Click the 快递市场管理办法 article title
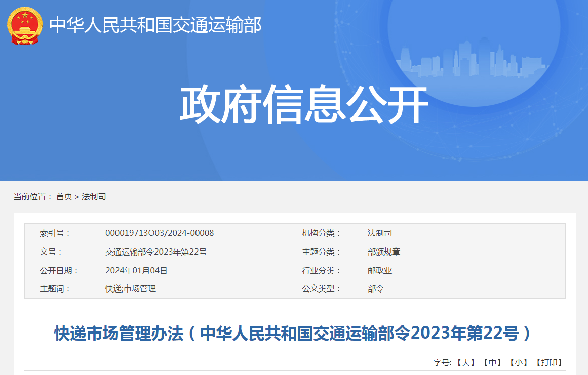 click(293, 333)
